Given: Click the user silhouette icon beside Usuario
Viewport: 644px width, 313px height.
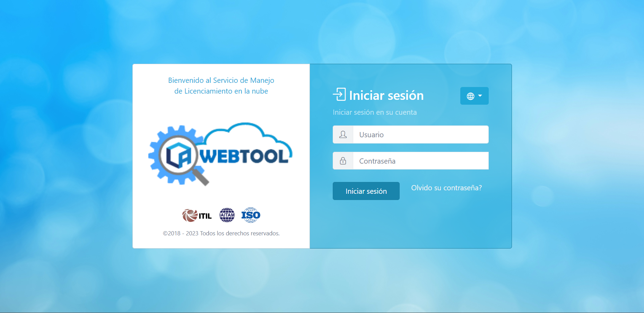Looking at the screenshot, I should [343, 134].
